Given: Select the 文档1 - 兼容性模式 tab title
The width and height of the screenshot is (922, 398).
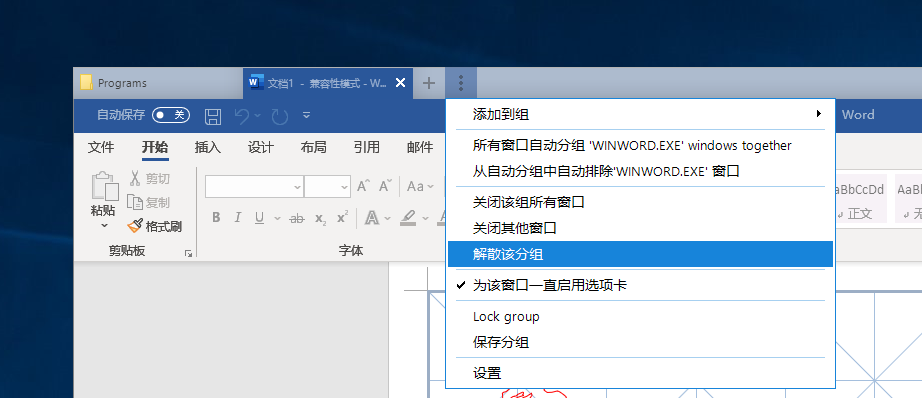Looking at the screenshot, I should pyautogui.click(x=327, y=83).
